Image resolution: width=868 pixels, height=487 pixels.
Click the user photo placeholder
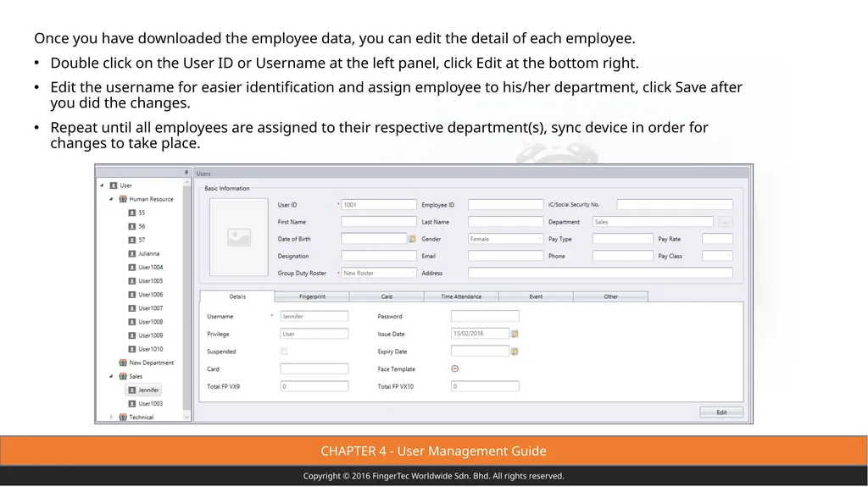tap(238, 237)
